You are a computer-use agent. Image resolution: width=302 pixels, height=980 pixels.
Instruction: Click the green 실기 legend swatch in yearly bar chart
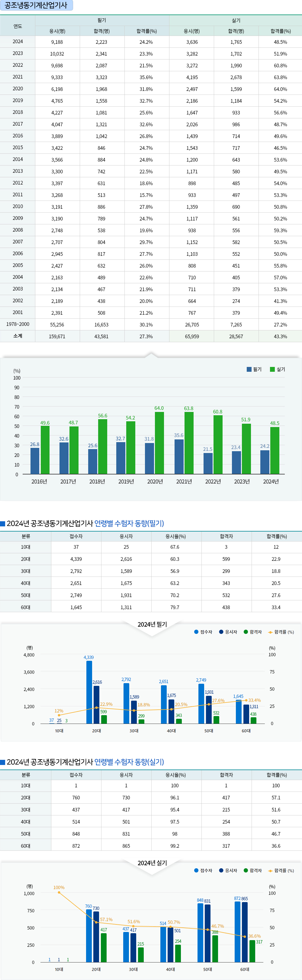(272, 369)
